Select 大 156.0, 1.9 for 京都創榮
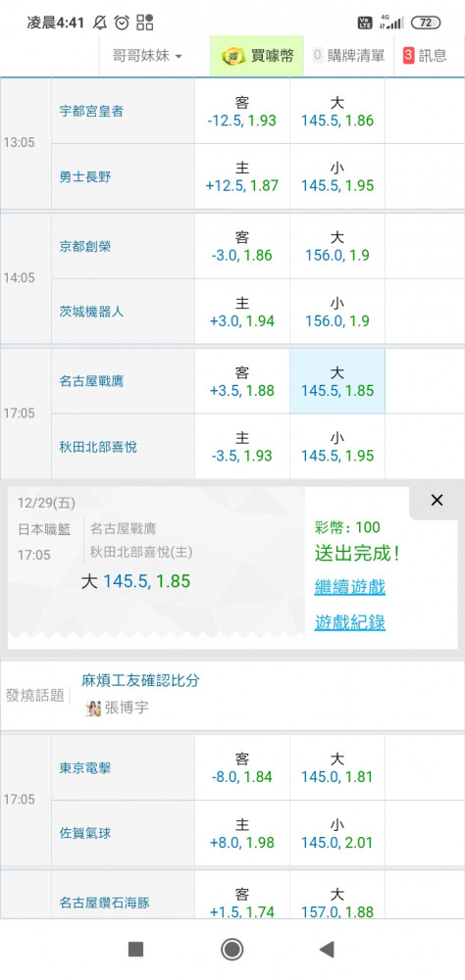This screenshot has width=465, height=980. (x=337, y=246)
